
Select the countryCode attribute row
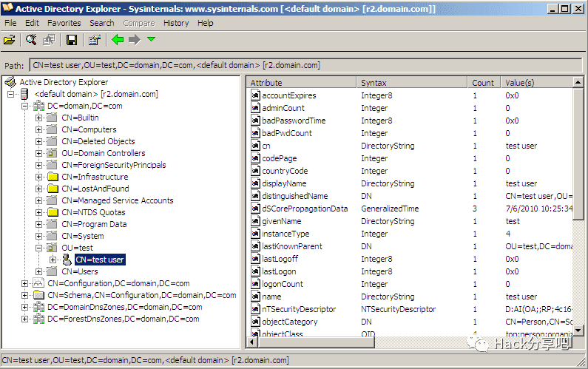[410, 171]
